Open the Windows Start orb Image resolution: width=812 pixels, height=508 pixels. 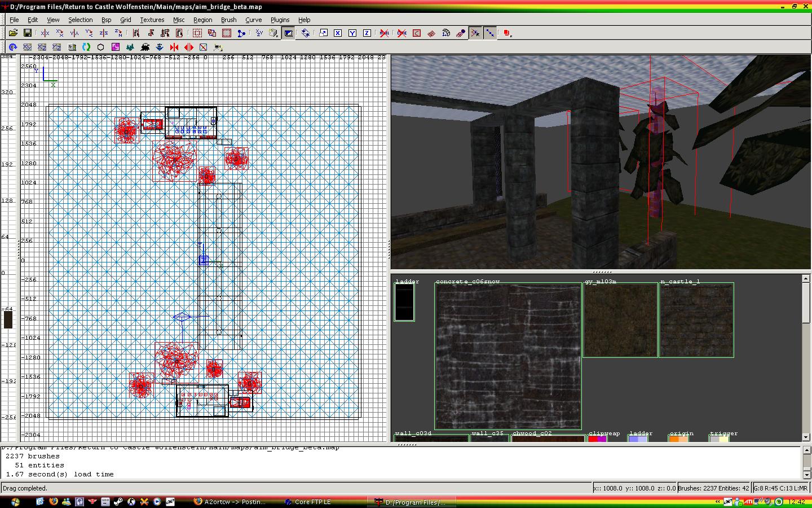15,501
